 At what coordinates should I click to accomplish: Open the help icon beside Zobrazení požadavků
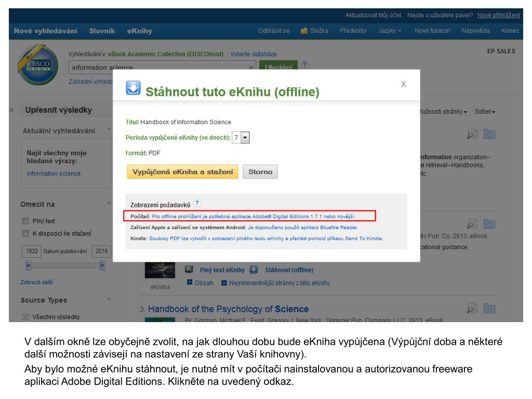pos(197,203)
